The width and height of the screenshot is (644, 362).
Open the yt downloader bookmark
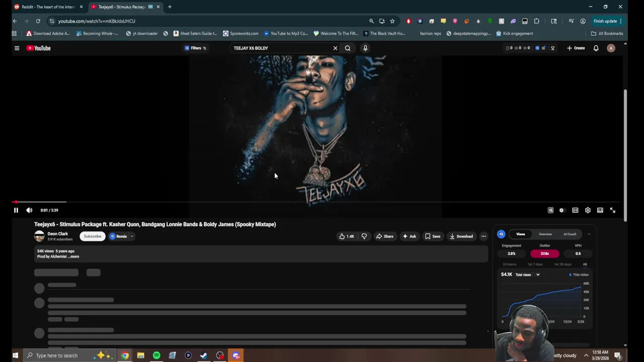(141, 34)
